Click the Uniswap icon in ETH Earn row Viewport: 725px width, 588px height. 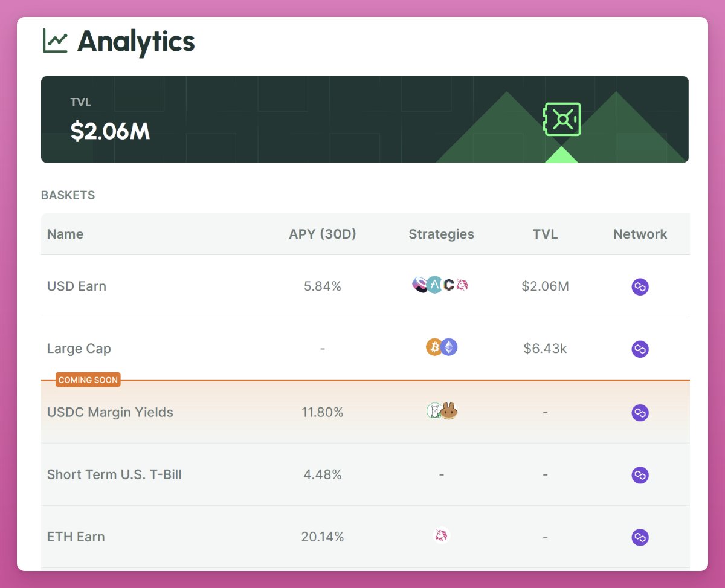click(x=442, y=535)
